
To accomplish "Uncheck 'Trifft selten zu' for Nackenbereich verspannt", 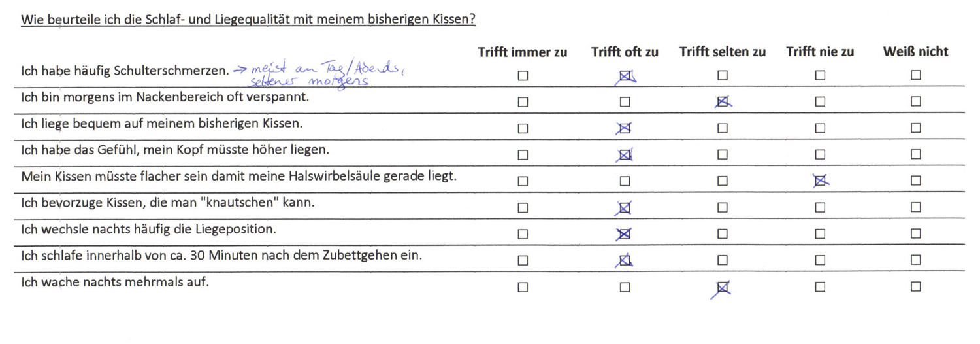I will point(722,101).
